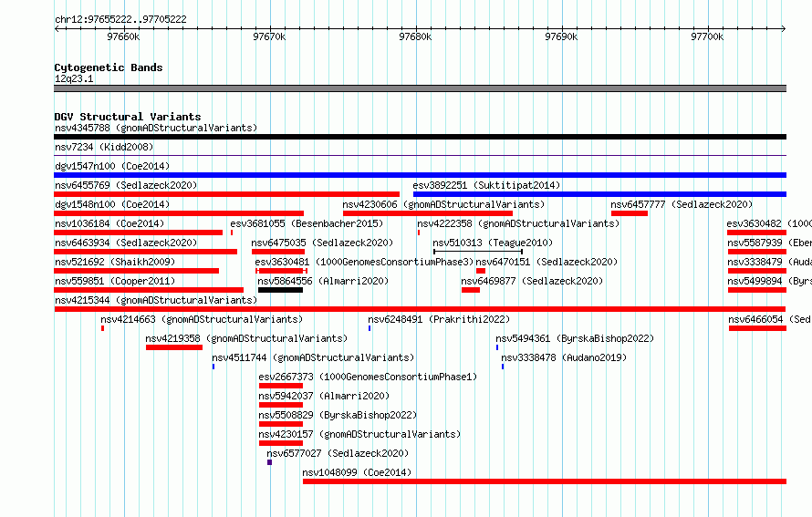This screenshot has width=812, height=517.
Task: Click nsv6457777 (Sedlazeck2020) label
Action: (x=682, y=204)
